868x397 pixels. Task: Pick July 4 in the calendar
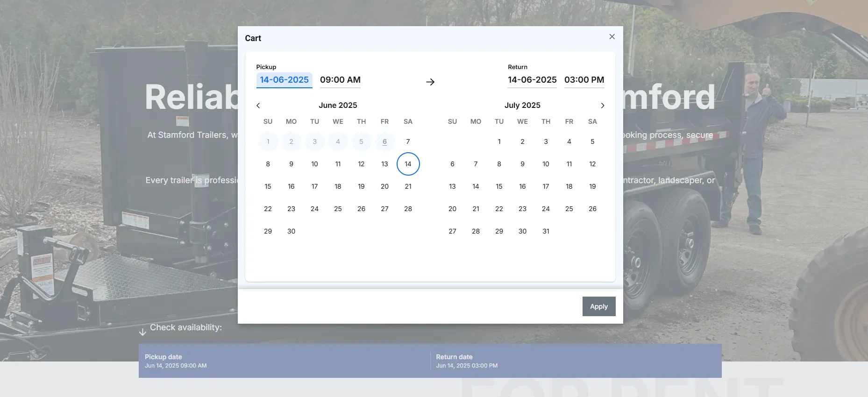(x=569, y=142)
